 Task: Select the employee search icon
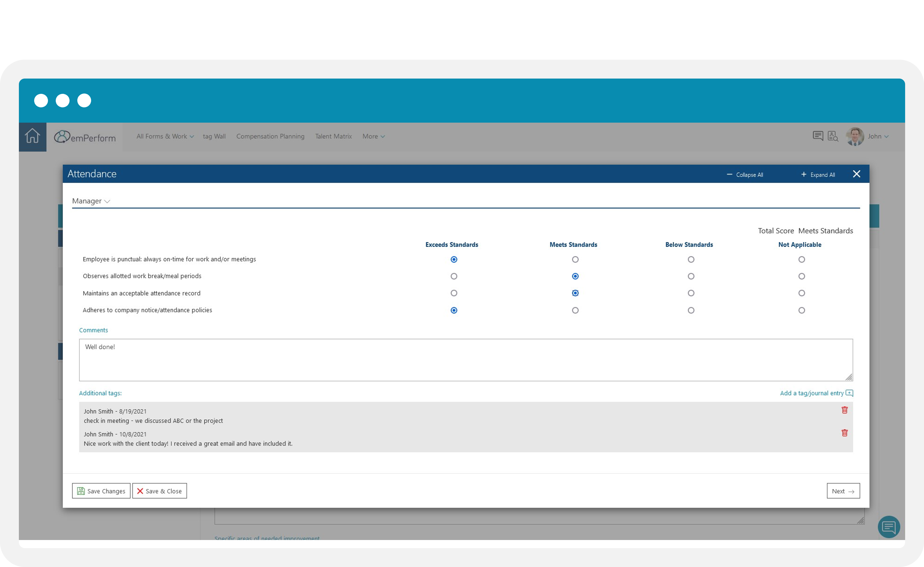[833, 136]
